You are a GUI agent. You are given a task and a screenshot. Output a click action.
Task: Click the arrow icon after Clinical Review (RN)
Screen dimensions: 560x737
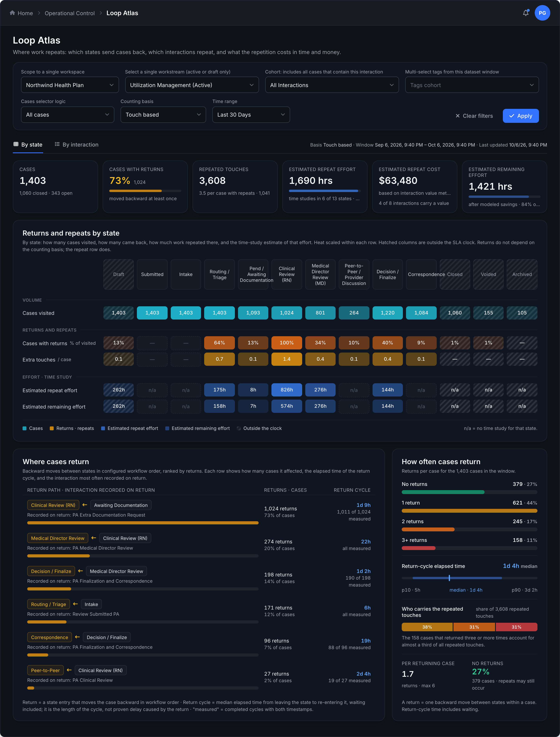pyautogui.click(x=85, y=505)
